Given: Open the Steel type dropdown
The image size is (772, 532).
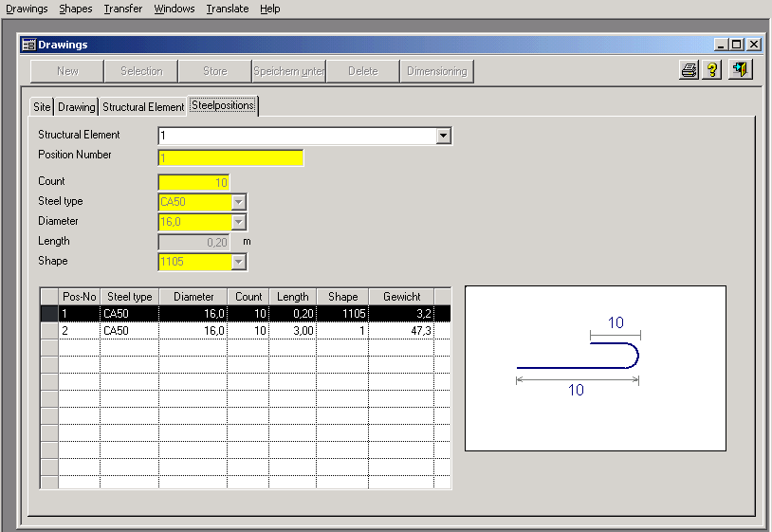Looking at the screenshot, I should [x=239, y=202].
